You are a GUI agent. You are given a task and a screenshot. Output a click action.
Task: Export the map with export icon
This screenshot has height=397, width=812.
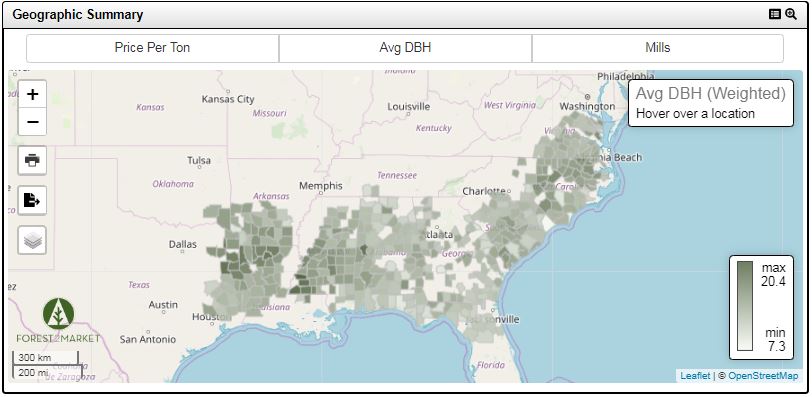click(x=32, y=200)
